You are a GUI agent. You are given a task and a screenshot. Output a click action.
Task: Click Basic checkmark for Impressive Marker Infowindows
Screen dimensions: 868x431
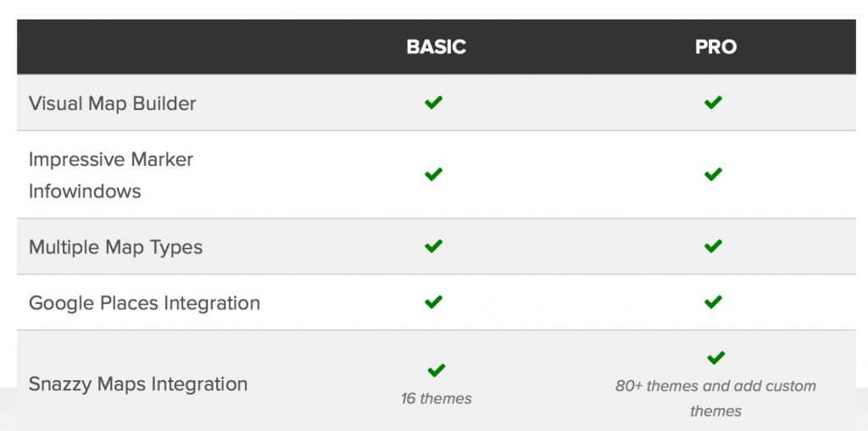click(x=433, y=174)
